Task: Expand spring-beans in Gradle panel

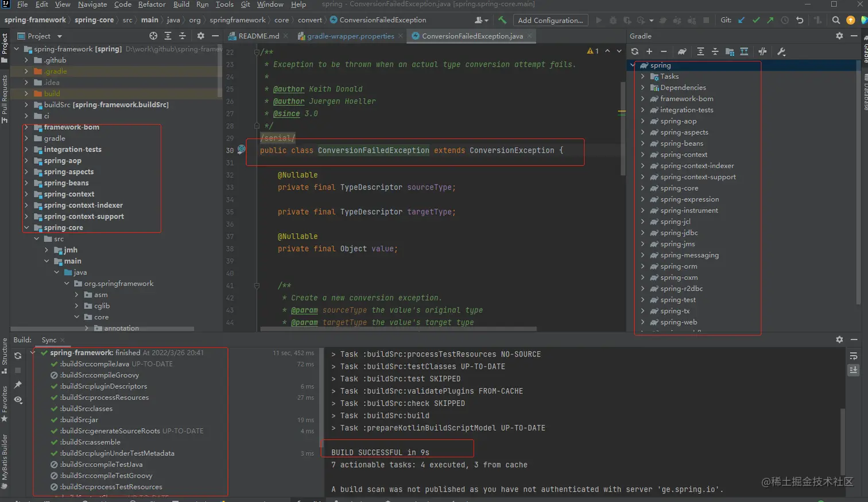Action: pyautogui.click(x=643, y=144)
